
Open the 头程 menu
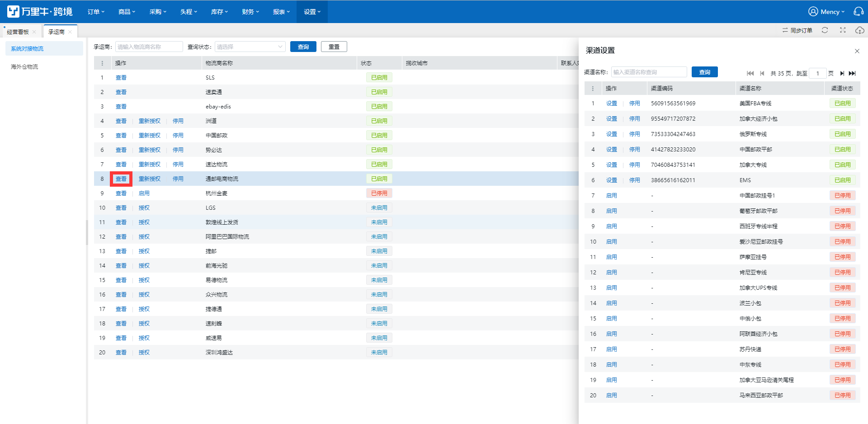coord(189,12)
